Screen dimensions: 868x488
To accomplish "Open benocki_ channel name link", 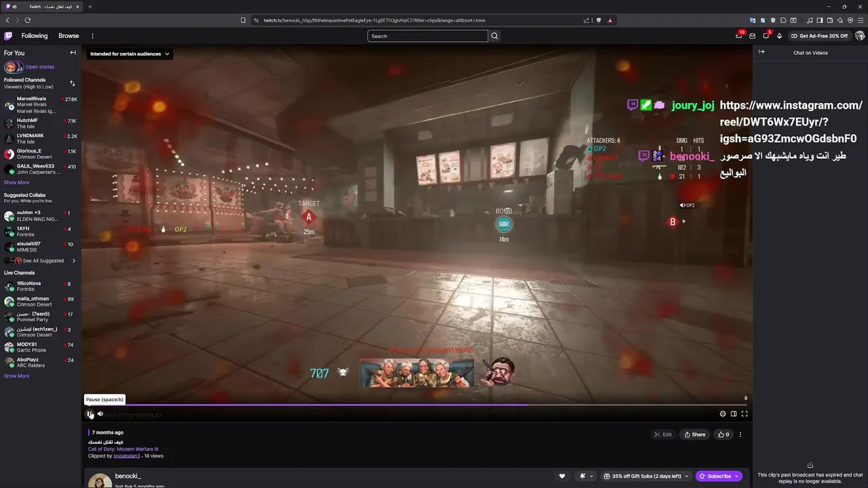I will pos(128,476).
